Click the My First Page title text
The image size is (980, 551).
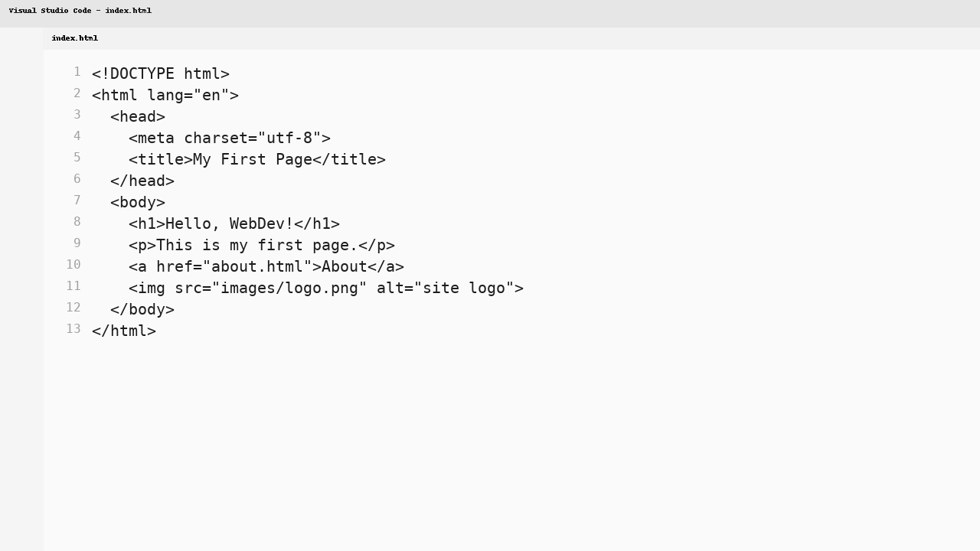[x=253, y=159]
